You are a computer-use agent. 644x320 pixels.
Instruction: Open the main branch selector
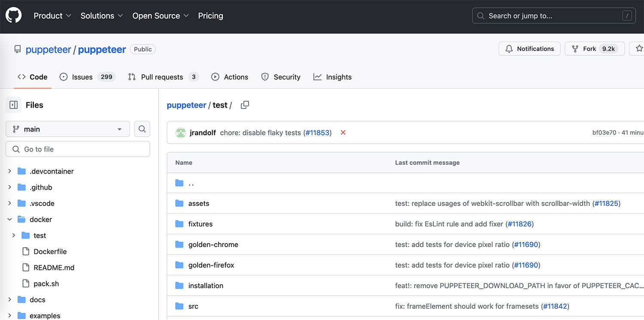68,129
